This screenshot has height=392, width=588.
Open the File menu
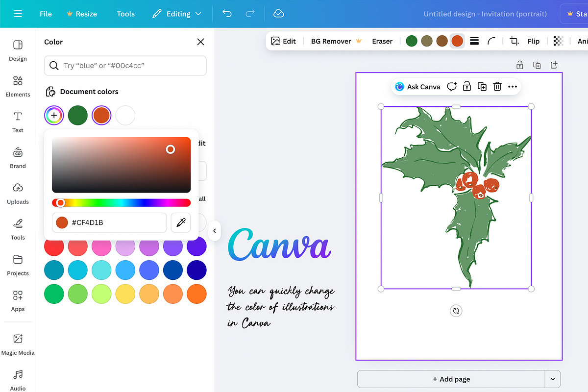click(x=46, y=14)
